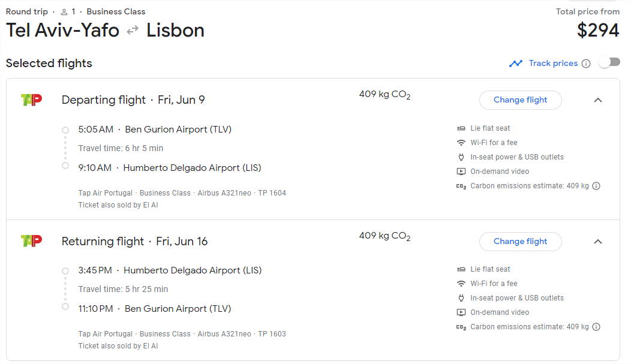Change the returning flight on Jun 16
The width and height of the screenshot is (631, 364).
520,241
